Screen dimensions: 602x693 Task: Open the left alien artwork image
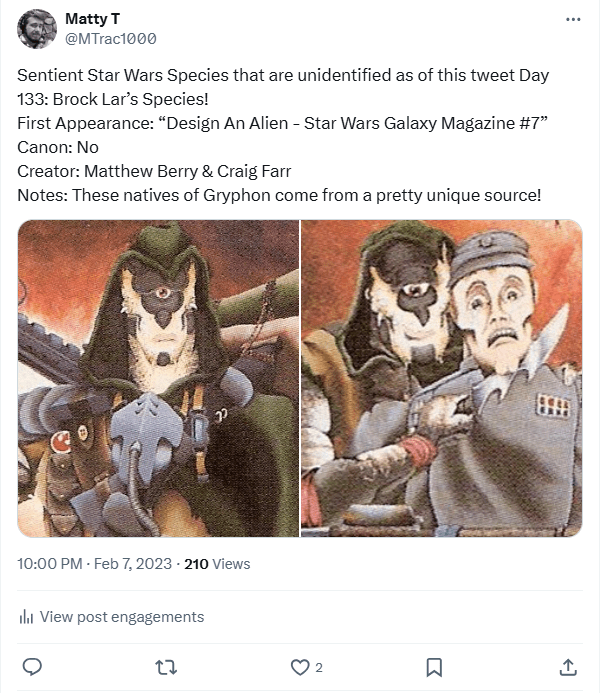coord(158,378)
